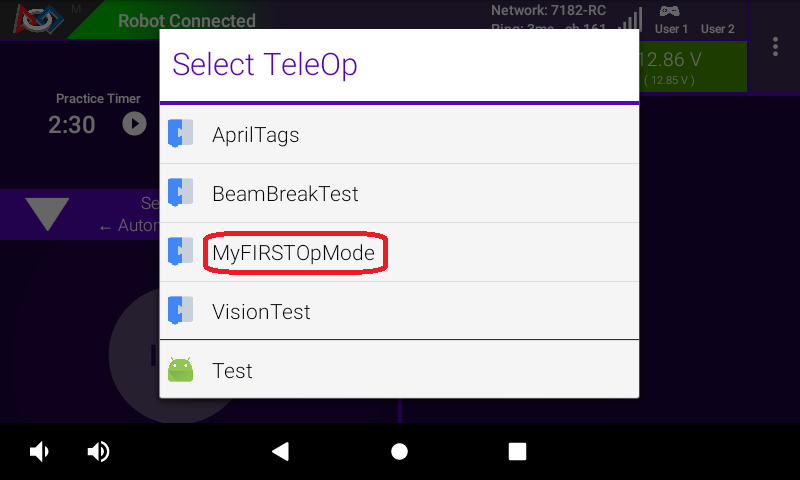800x480 pixels.
Task: Expand the autonomous op mode dropdown triangle
Action: (x=47, y=215)
